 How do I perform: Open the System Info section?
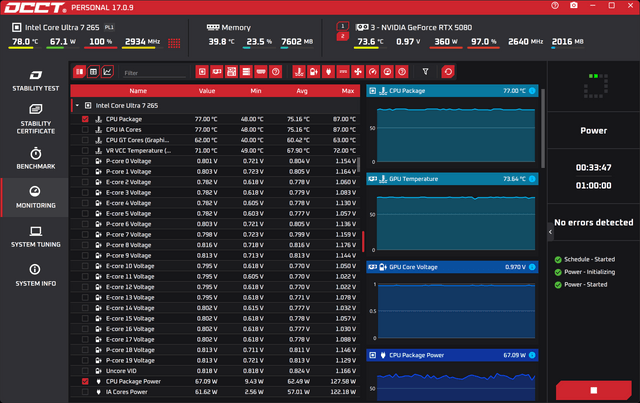36,276
